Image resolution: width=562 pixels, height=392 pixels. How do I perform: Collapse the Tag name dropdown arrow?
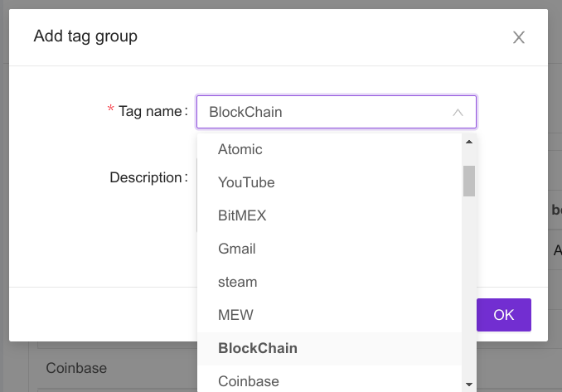(x=458, y=112)
